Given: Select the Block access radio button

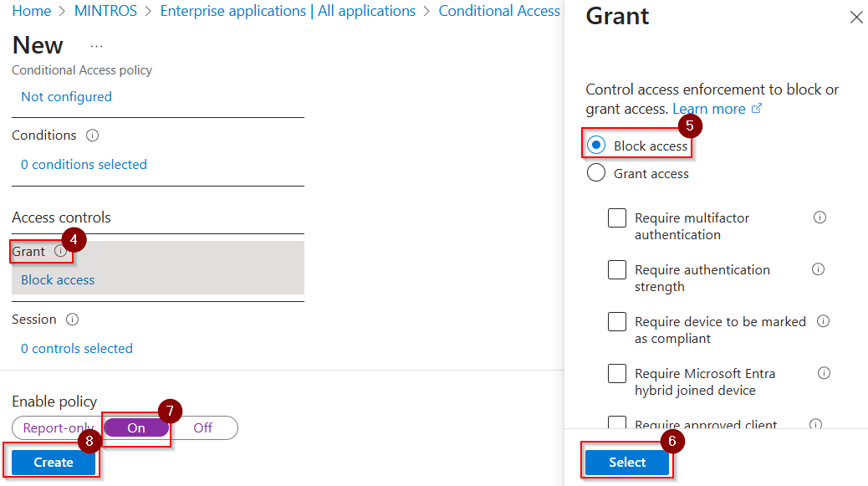Looking at the screenshot, I should pyautogui.click(x=596, y=144).
